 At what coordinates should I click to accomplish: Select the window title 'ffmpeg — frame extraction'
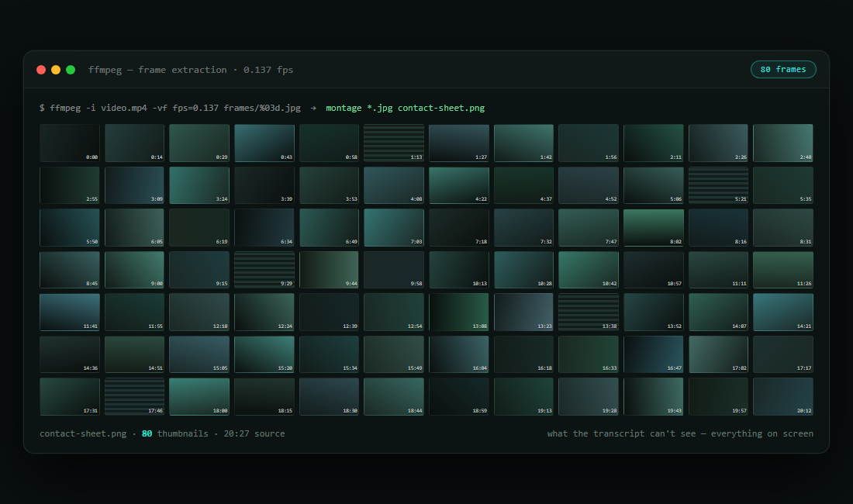click(157, 70)
